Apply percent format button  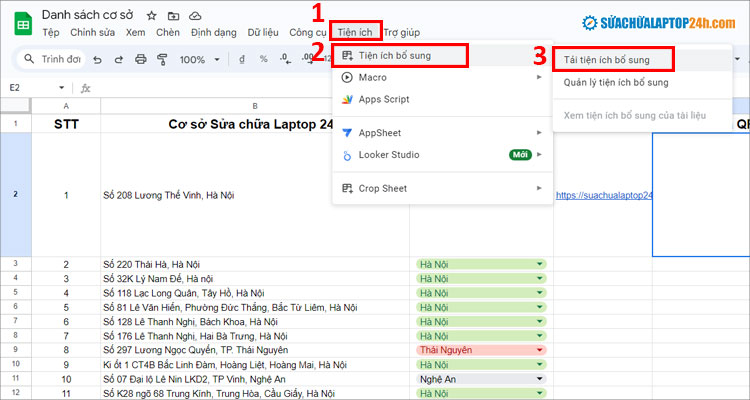(x=264, y=59)
